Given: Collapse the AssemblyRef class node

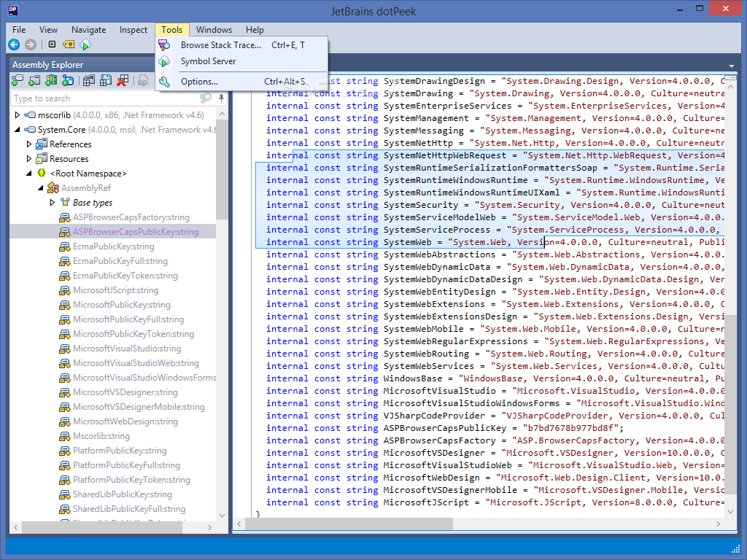Looking at the screenshot, I should (x=41, y=188).
